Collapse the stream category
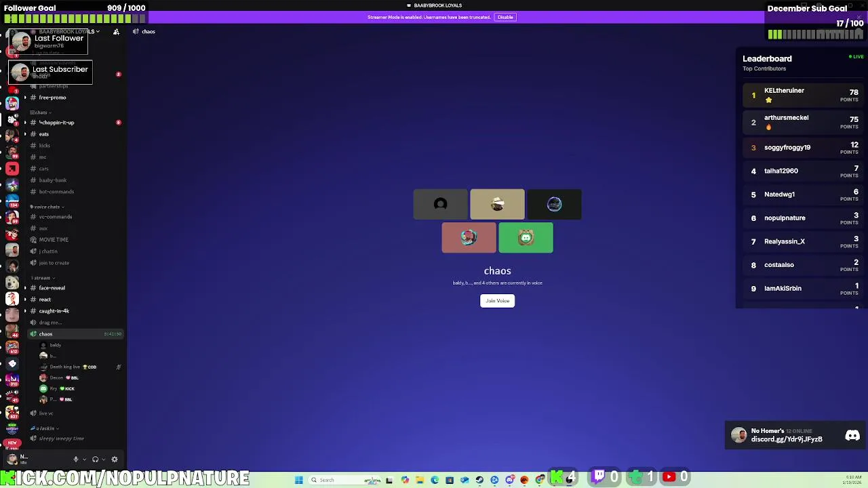This screenshot has height=488, width=868. (42, 278)
